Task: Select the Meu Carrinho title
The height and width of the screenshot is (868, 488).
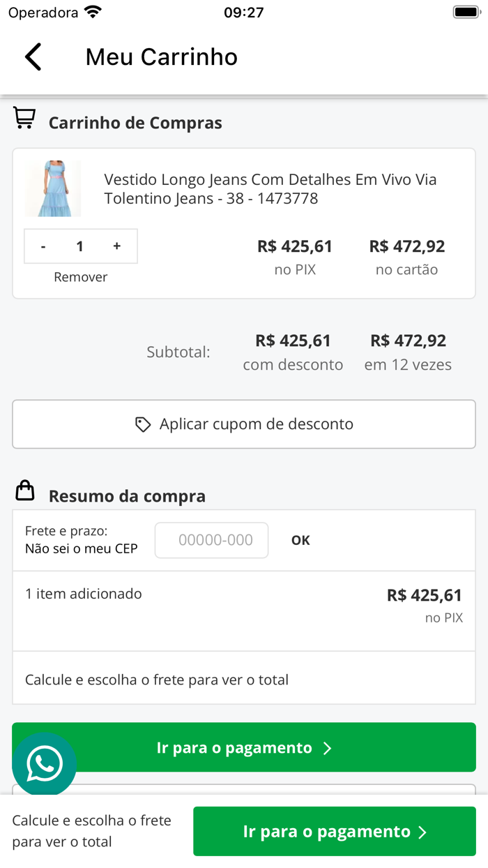Action: (160, 57)
